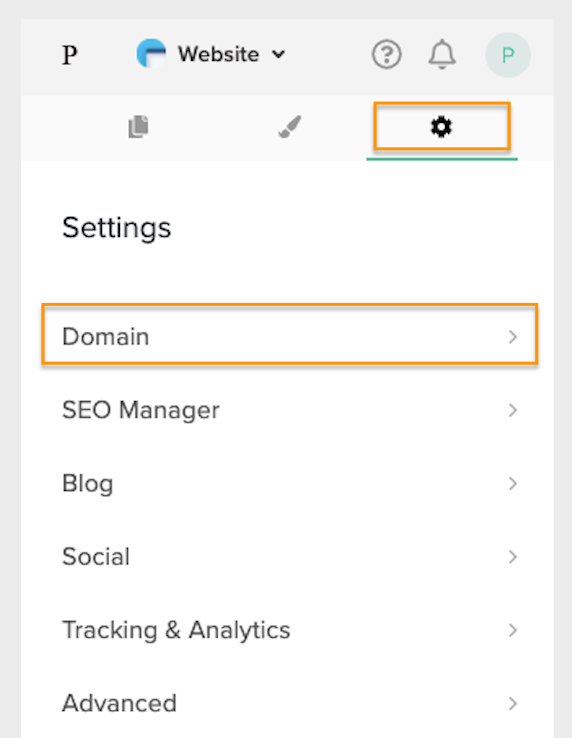The height and width of the screenshot is (738, 572).
Task: Click the P logo at top left
Action: point(70,55)
